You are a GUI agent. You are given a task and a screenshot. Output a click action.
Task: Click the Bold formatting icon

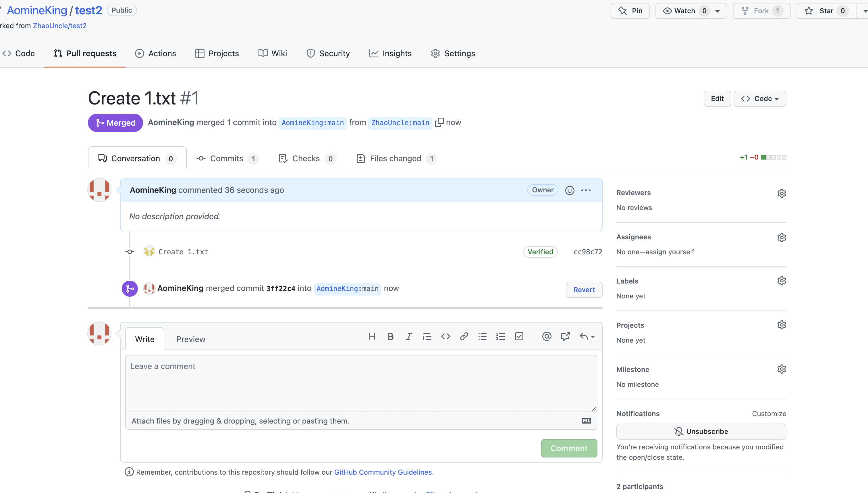[x=390, y=336]
